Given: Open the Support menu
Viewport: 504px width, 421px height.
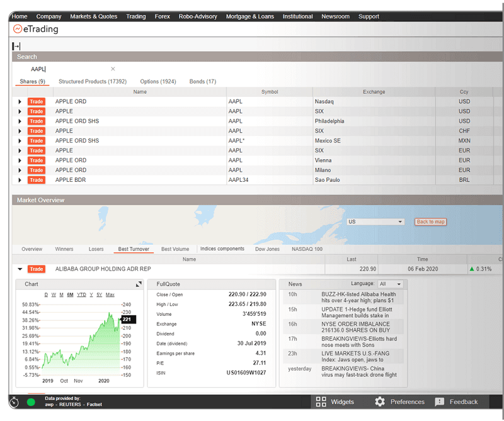Looking at the screenshot, I should point(369,16).
